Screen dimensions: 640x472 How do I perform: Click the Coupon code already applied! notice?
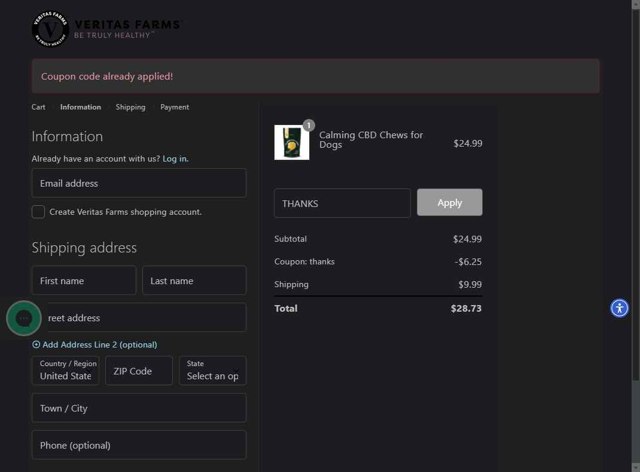[x=316, y=76]
